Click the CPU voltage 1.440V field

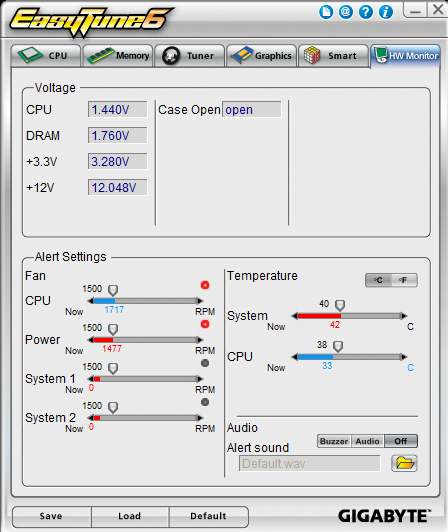point(118,110)
